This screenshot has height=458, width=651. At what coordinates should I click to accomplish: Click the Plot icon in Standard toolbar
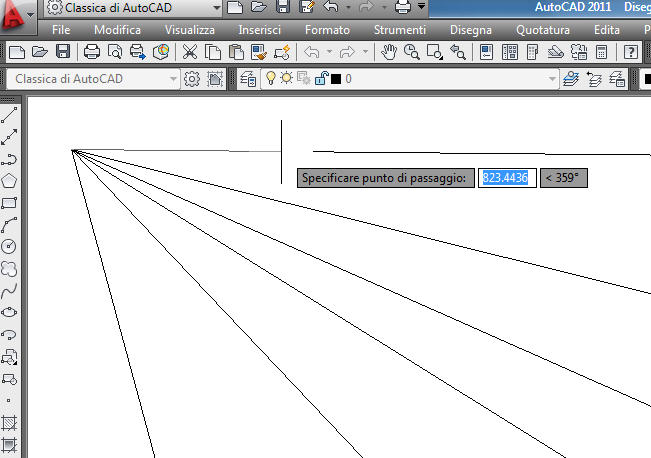pyautogui.click(x=92, y=52)
